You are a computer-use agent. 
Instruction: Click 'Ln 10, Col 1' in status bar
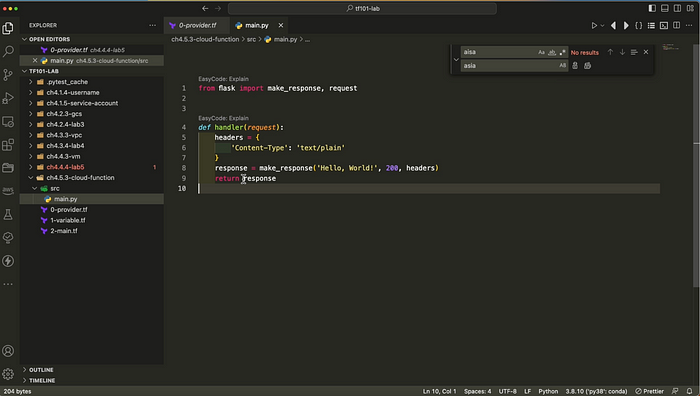pyautogui.click(x=439, y=391)
